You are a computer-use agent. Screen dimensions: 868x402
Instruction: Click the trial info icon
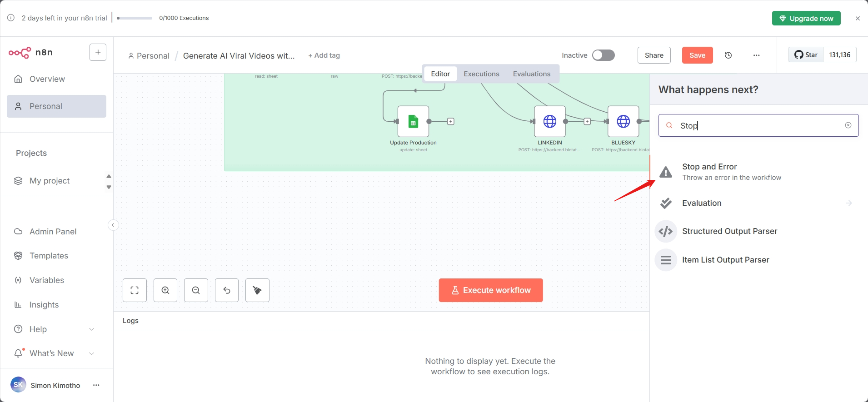pos(11,18)
